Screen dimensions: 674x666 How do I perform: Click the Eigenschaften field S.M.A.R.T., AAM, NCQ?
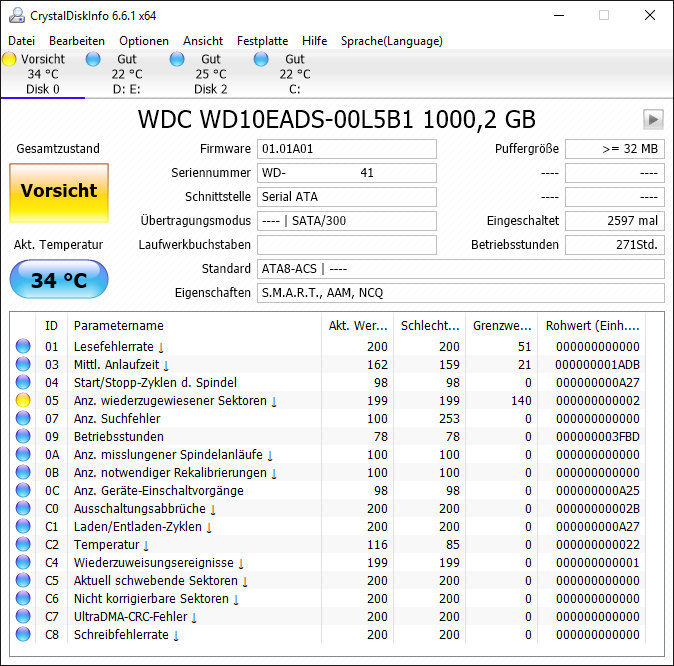[461, 293]
